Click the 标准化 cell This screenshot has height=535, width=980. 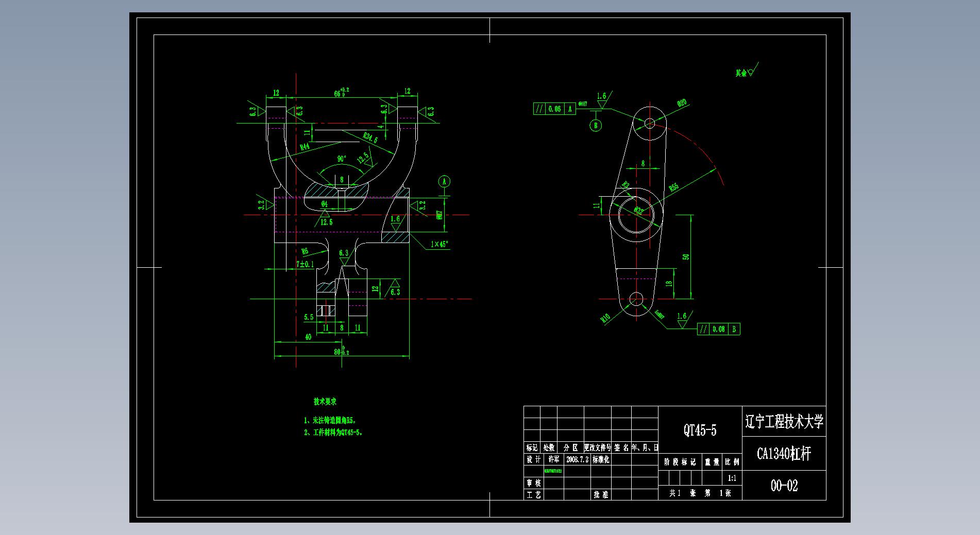pyautogui.click(x=601, y=459)
